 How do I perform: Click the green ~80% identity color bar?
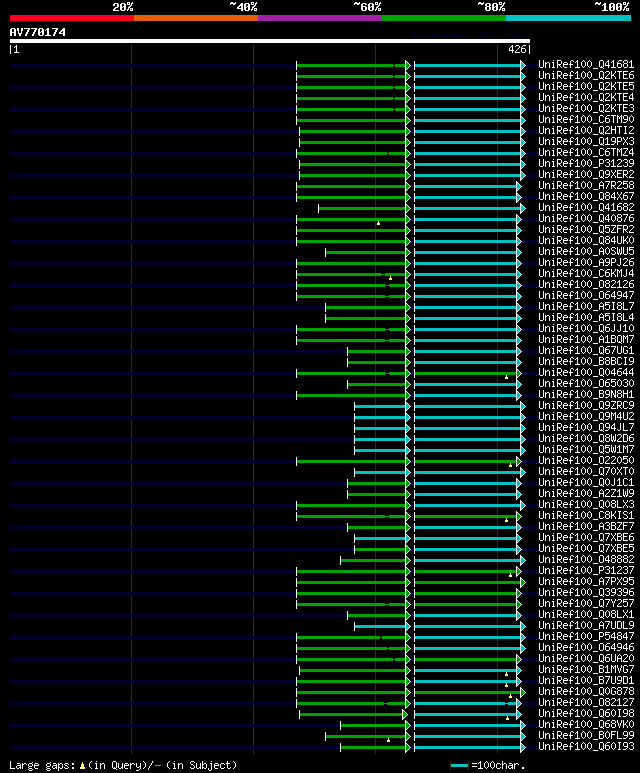pyautogui.click(x=444, y=18)
